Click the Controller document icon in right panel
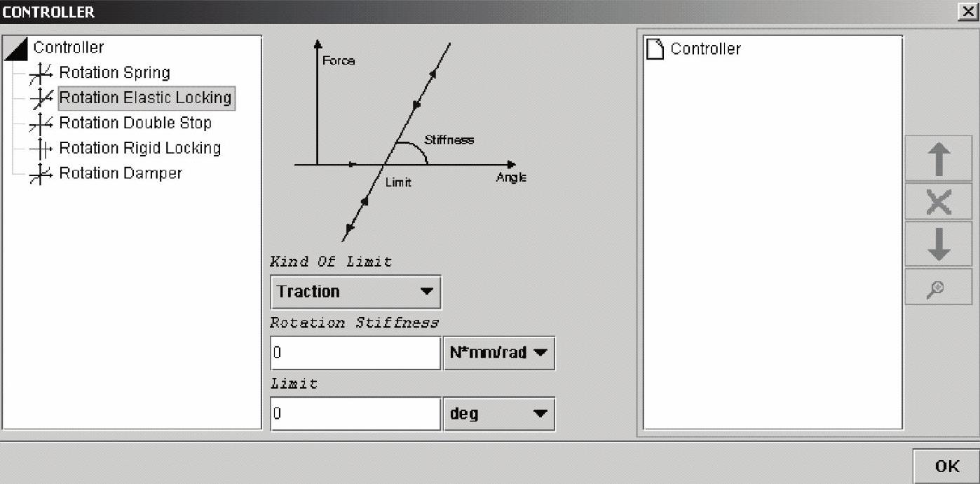The width and height of the screenshot is (980, 484). coord(655,49)
